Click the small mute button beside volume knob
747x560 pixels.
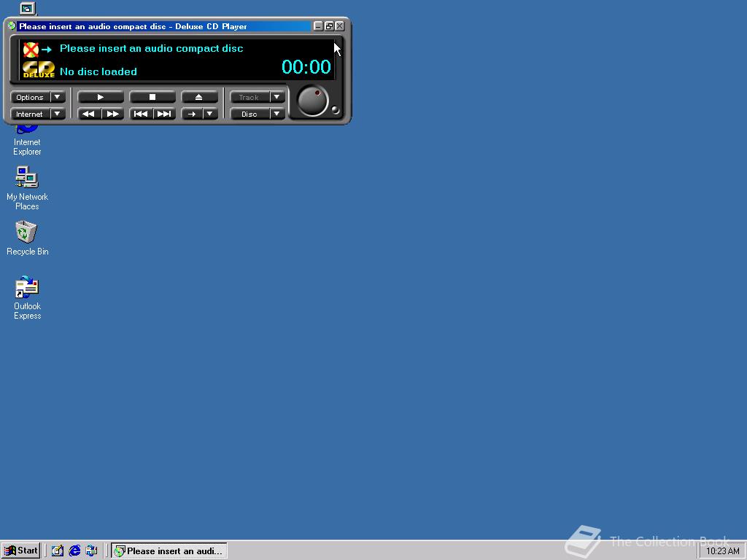click(x=336, y=110)
